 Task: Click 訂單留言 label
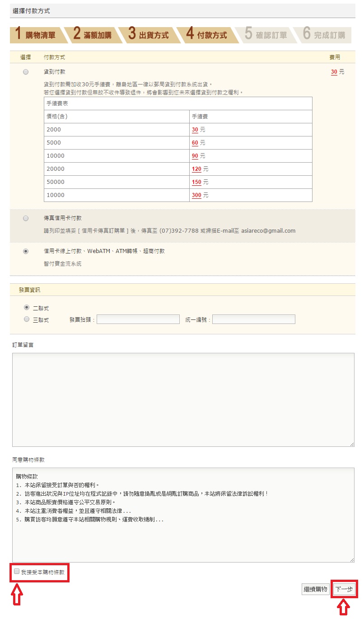tap(23, 345)
